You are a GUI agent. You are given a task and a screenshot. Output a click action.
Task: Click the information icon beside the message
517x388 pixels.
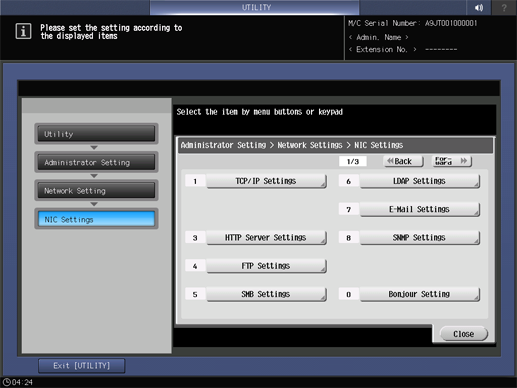[23, 31]
